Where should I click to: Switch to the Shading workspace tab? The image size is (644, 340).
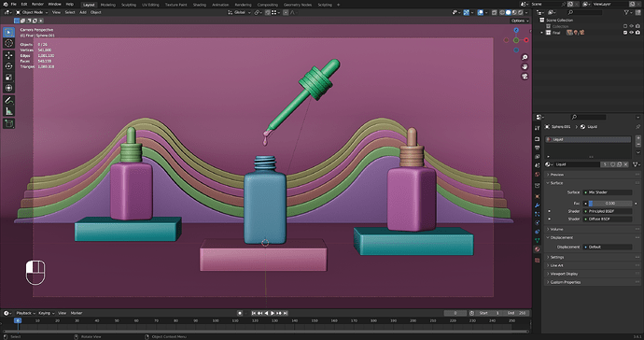click(x=200, y=5)
